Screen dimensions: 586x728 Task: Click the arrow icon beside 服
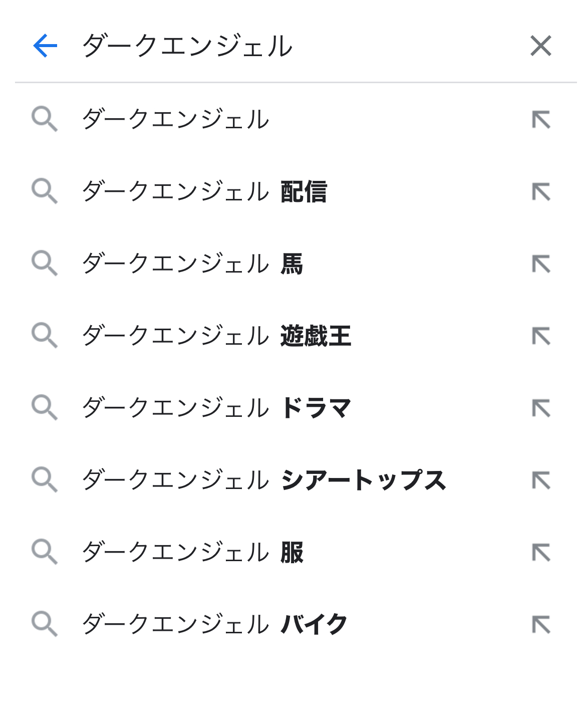pyautogui.click(x=541, y=553)
